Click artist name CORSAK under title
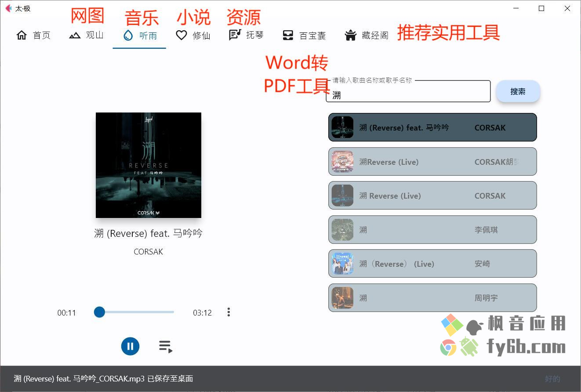 point(149,252)
